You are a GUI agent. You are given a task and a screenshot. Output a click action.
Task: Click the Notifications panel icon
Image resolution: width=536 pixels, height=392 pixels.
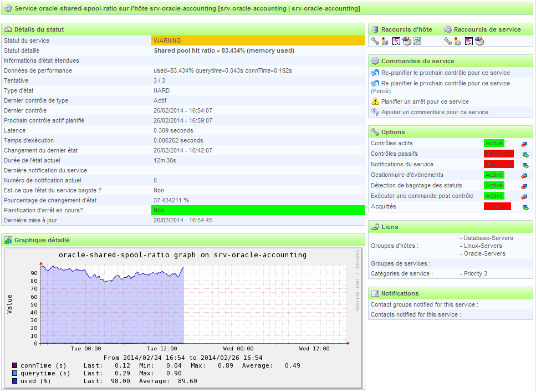(x=375, y=293)
